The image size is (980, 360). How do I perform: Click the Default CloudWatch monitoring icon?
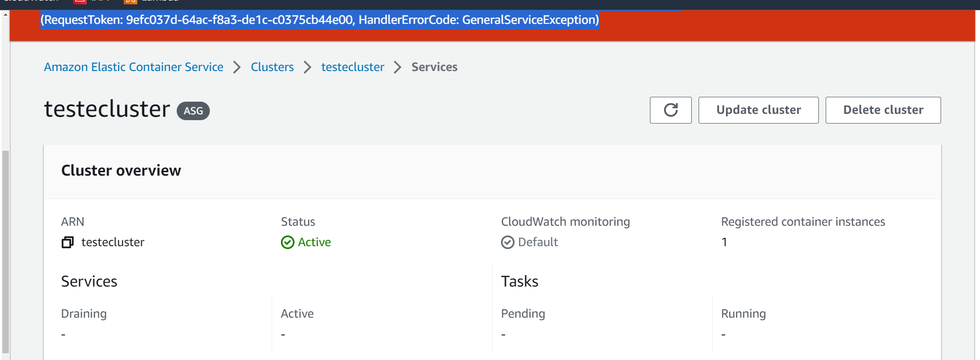click(x=508, y=242)
